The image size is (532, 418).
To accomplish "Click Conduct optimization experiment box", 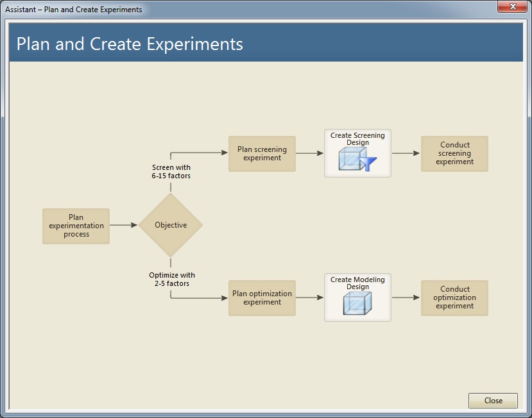I will pyautogui.click(x=454, y=298).
